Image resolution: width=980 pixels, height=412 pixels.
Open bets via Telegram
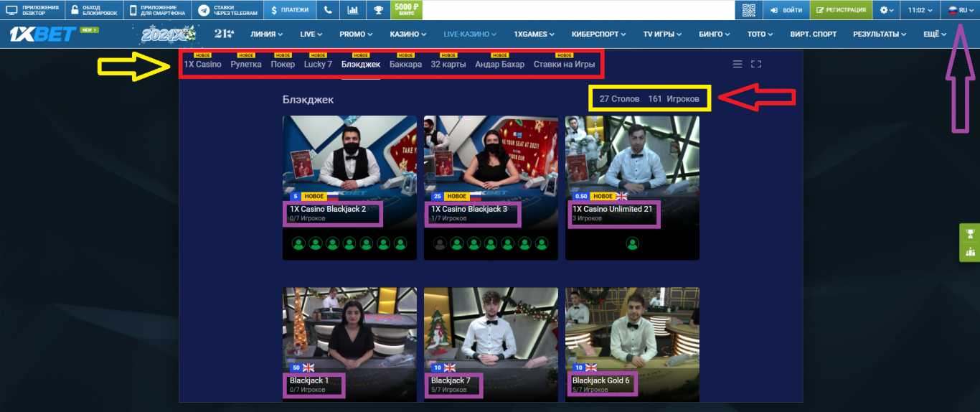click(228, 10)
